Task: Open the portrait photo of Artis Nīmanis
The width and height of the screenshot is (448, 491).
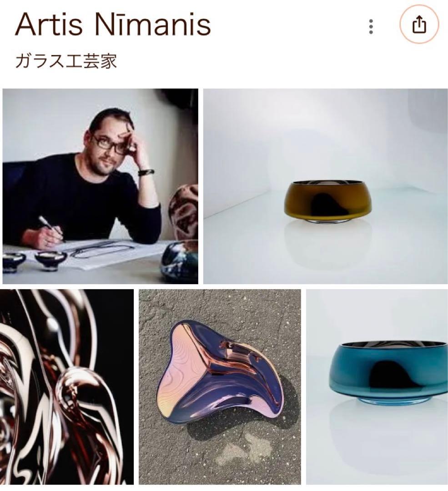Action: coord(100,186)
